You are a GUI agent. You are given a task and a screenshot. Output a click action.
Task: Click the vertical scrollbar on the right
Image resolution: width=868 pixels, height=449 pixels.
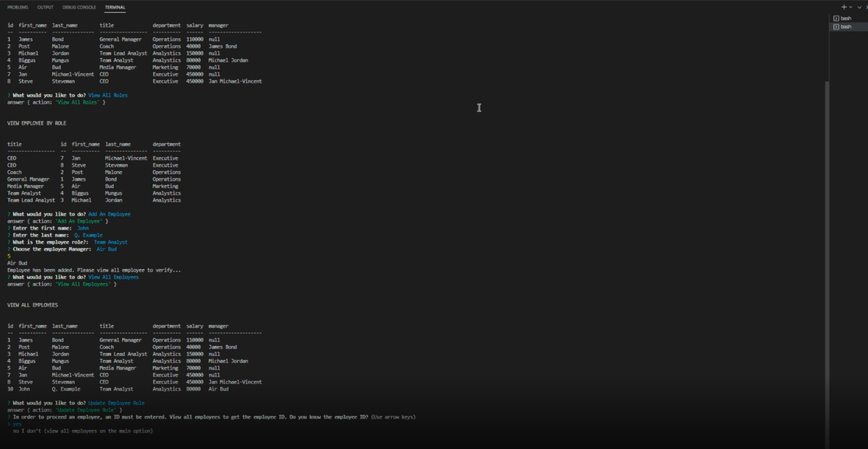826,210
